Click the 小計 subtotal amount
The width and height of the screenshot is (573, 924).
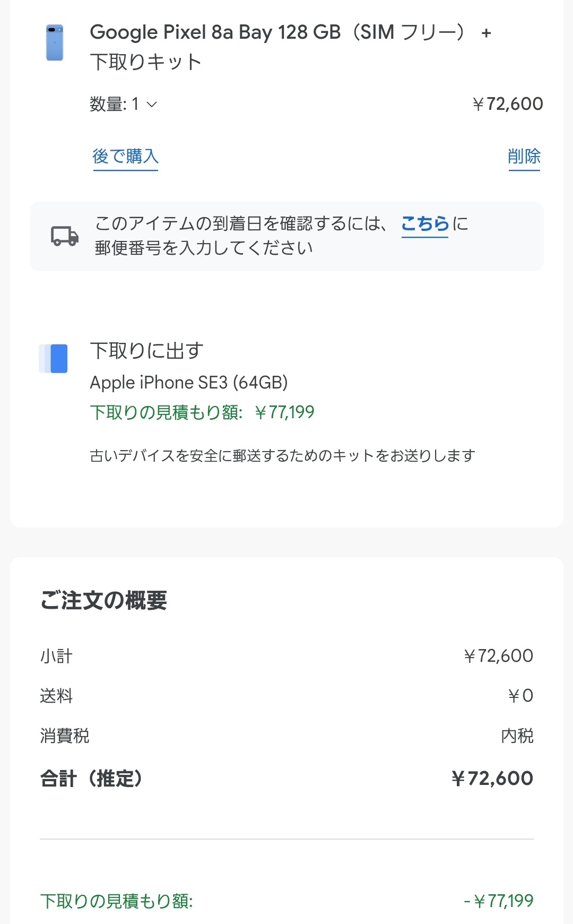coord(498,656)
